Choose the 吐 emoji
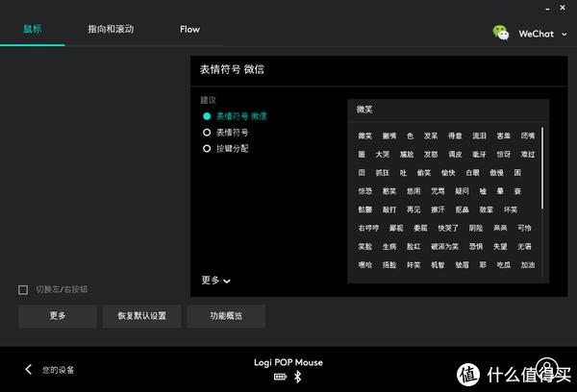Image resolution: width=577 pixels, height=392 pixels. coord(403,173)
